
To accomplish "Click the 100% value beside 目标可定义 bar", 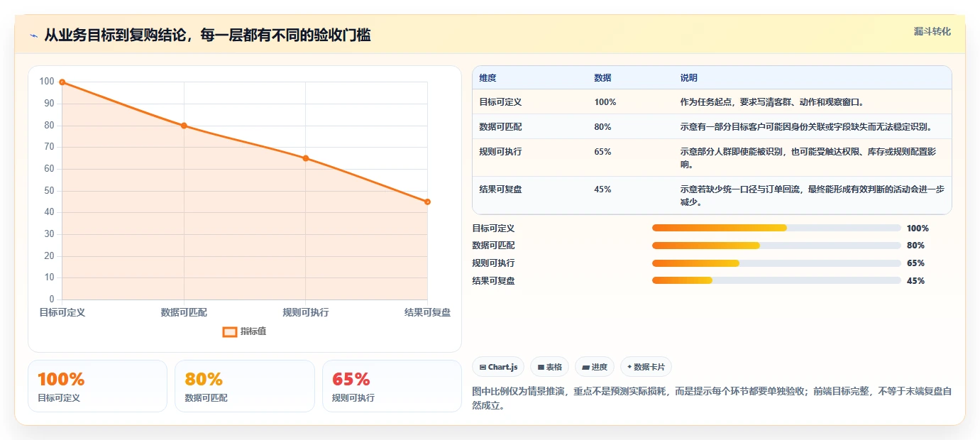I will click(918, 229).
